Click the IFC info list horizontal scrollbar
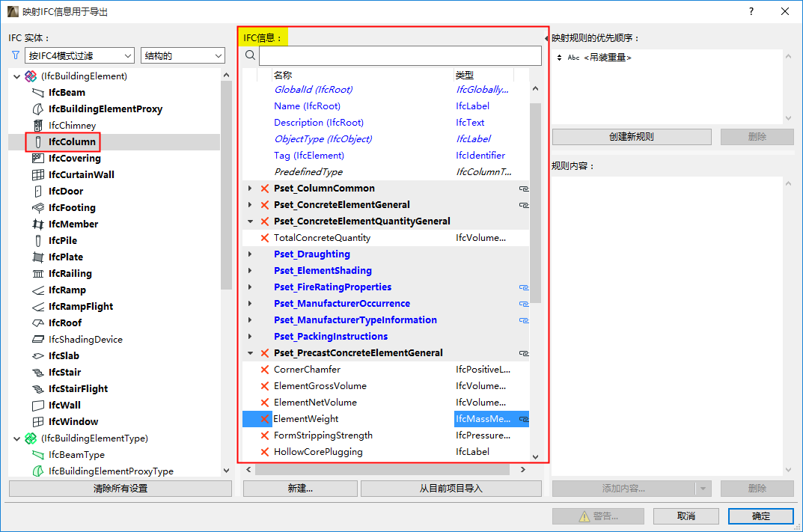 [382, 470]
